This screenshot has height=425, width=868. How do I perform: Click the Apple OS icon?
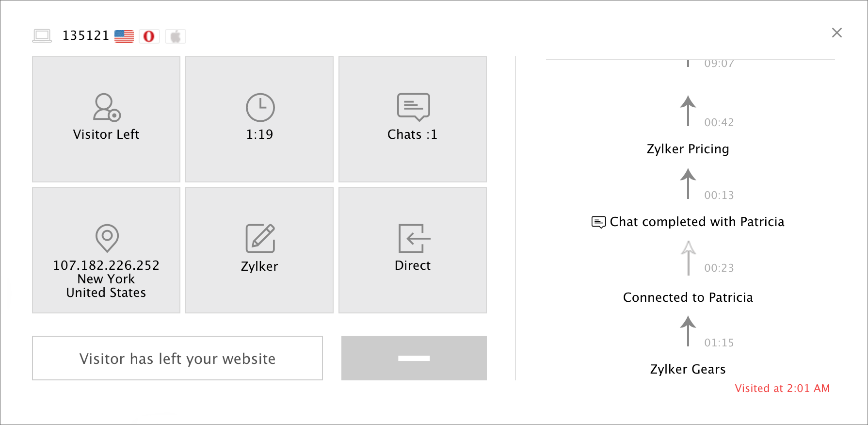pos(175,36)
